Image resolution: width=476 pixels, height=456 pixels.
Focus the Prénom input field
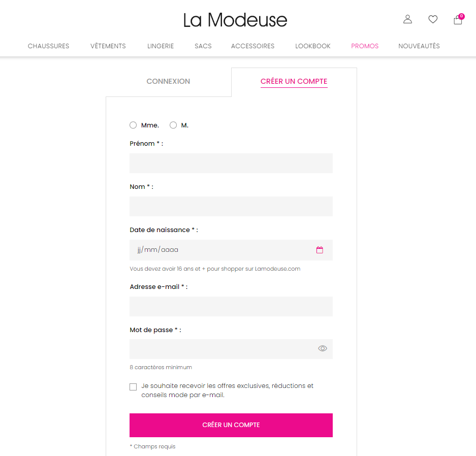click(x=231, y=163)
